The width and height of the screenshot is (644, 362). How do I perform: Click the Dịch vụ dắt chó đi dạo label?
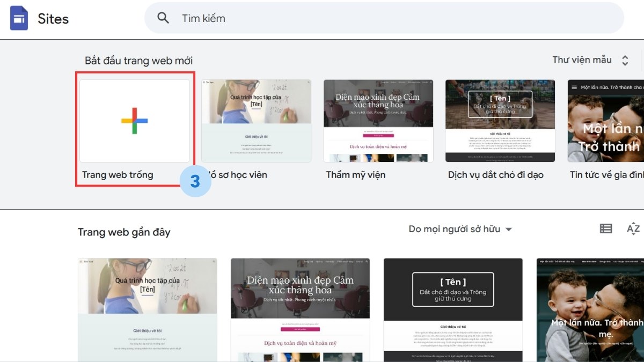[496, 175]
